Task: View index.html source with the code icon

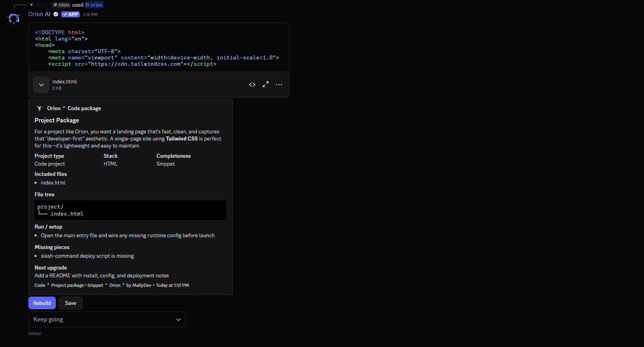Action: [252, 85]
